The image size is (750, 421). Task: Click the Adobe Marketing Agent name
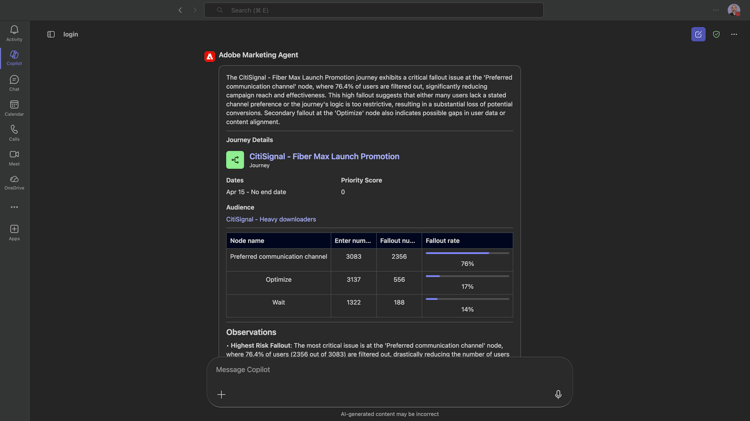258,55
